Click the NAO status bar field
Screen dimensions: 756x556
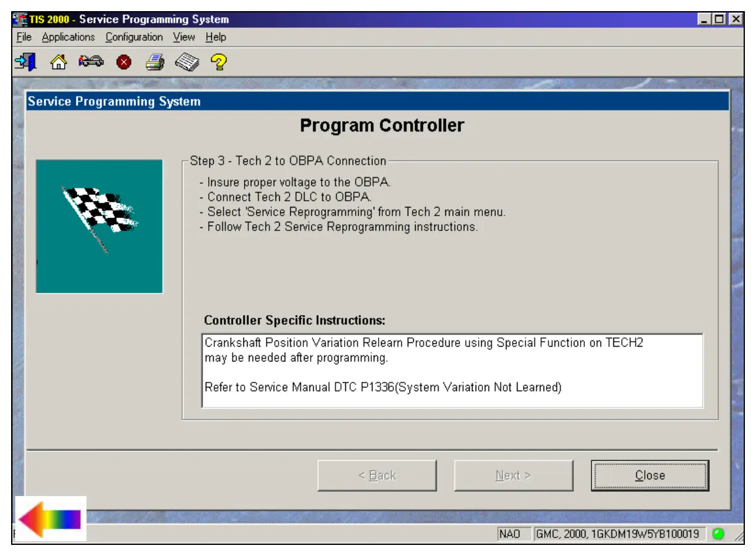(513, 534)
